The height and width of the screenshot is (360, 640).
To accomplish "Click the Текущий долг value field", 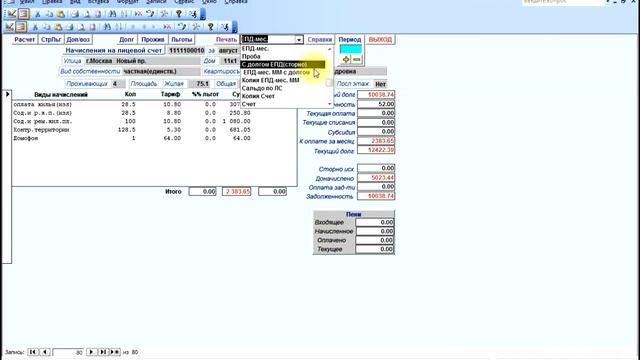I will pos(376,150).
